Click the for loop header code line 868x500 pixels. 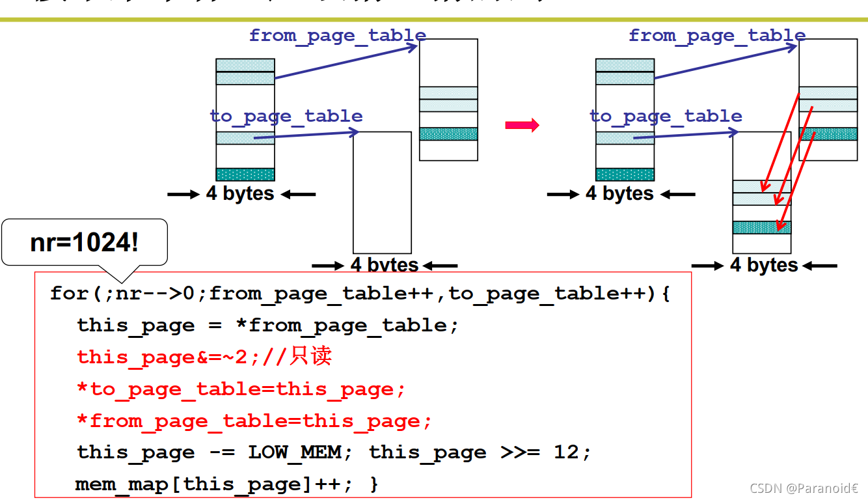pos(360,294)
